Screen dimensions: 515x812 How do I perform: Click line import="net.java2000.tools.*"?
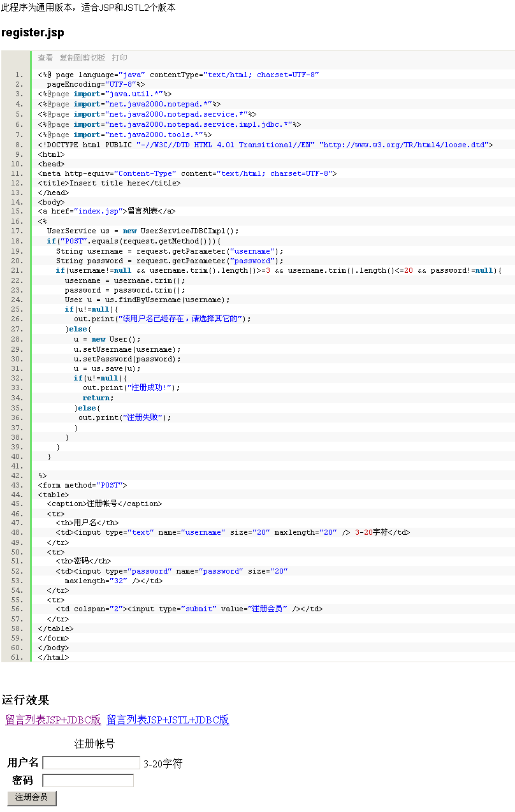coord(125,134)
